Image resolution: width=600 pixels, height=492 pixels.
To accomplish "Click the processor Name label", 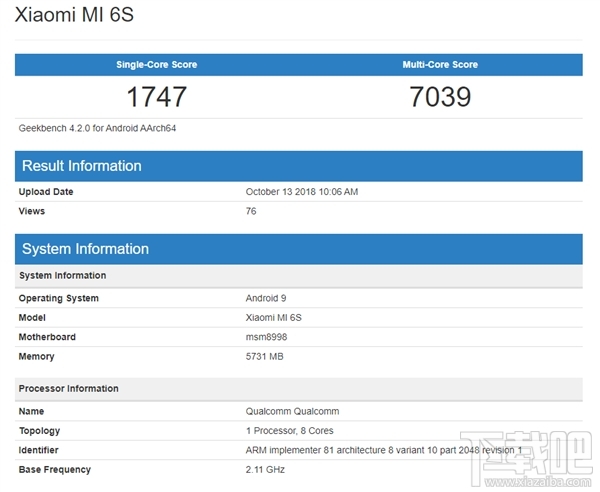I will click(31, 411).
